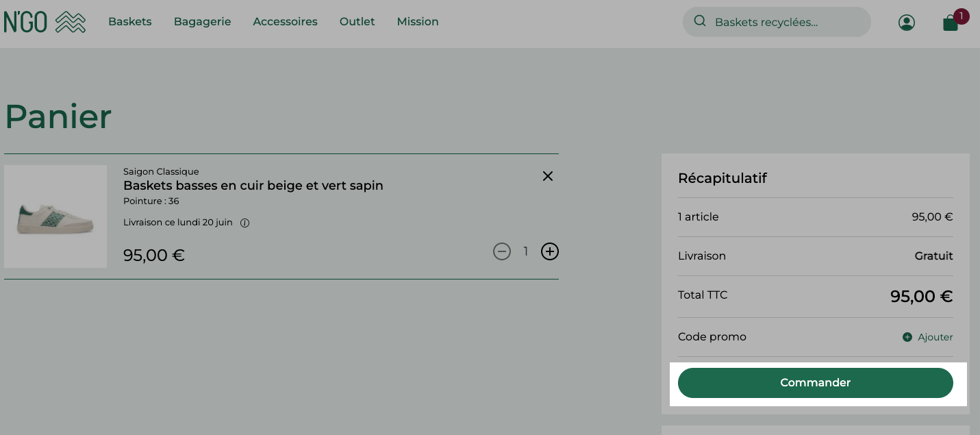Show delivery info via the info icon

point(244,223)
